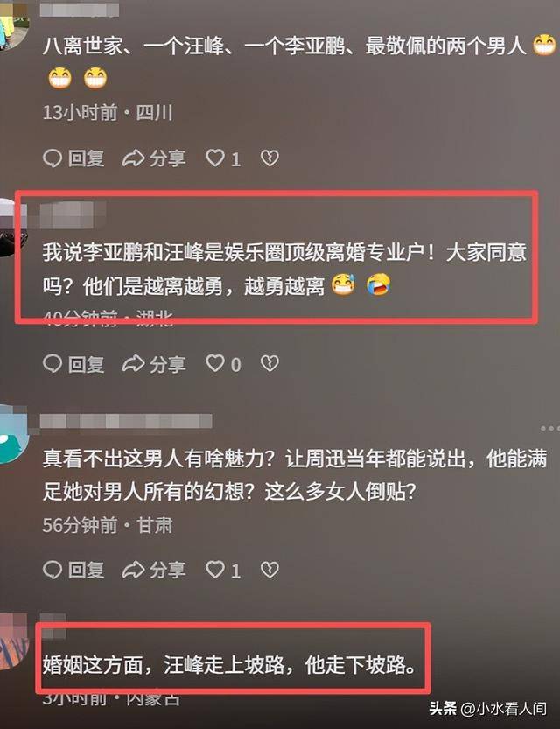The width and height of the screenshot is (560, 729).
Task: Dislike the Gansu comment with broken heart
Action: pyautogui.click(x=269, y=570)
